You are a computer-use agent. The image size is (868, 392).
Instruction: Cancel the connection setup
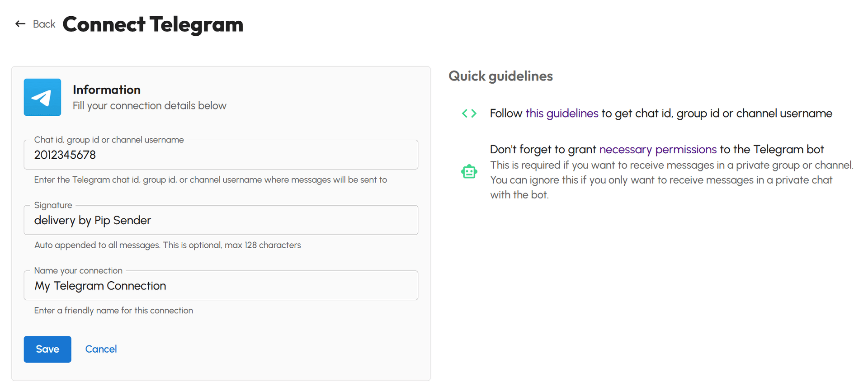(101, 349)
